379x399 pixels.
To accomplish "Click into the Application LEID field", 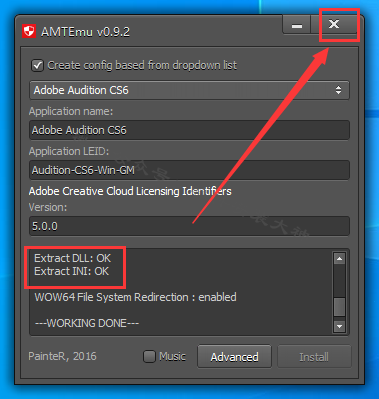I will point(189,170).
